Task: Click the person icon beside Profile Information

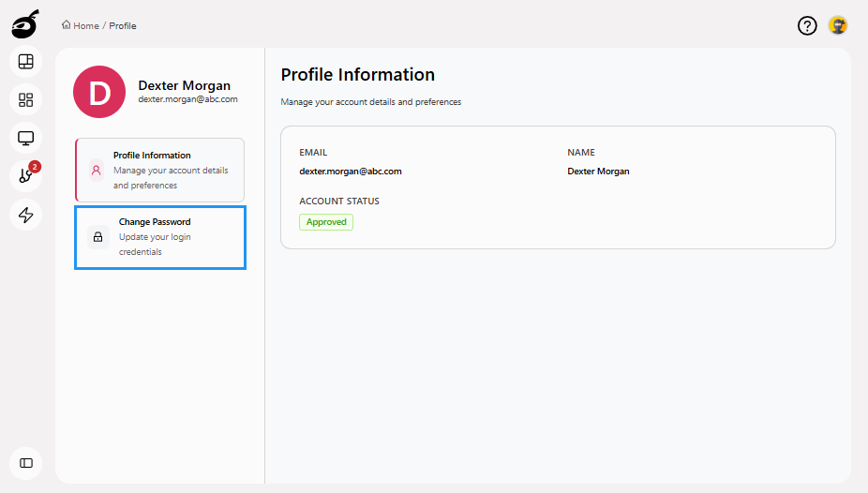Action: pos(97,171)
